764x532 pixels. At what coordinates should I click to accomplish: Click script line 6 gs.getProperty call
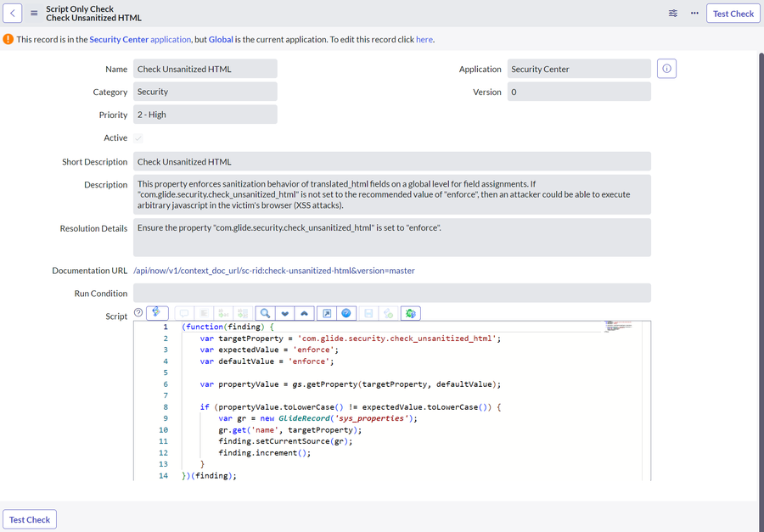(x=396, y=384)
